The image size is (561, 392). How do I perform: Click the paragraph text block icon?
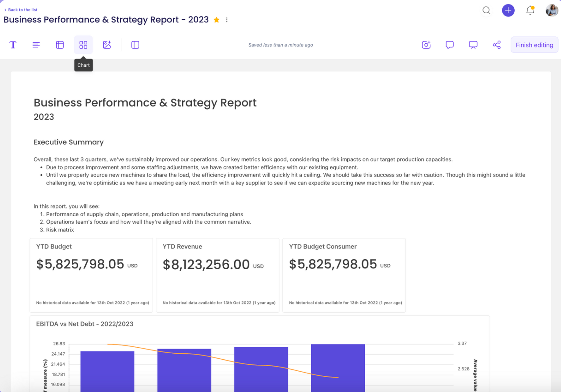click(x=36, y=45)
